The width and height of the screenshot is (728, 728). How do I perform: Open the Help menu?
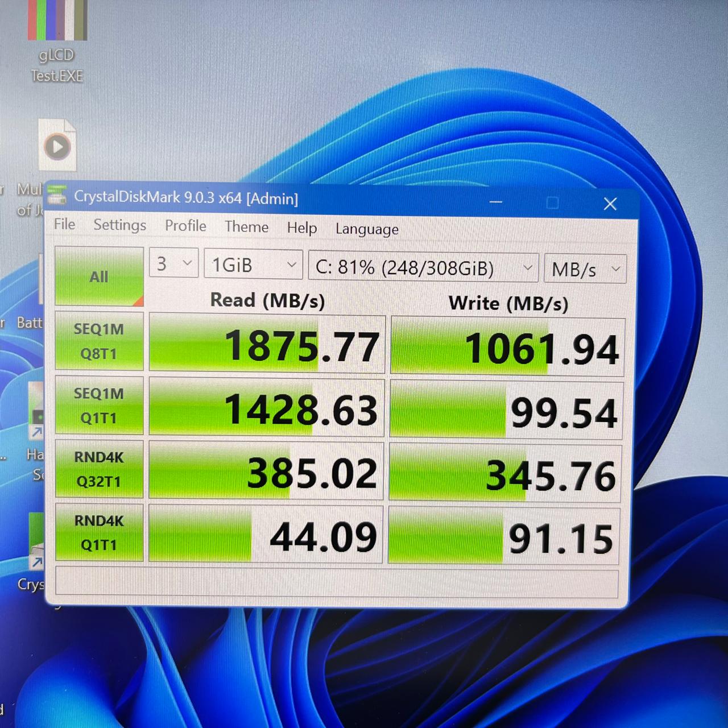(x=301, y=228)
